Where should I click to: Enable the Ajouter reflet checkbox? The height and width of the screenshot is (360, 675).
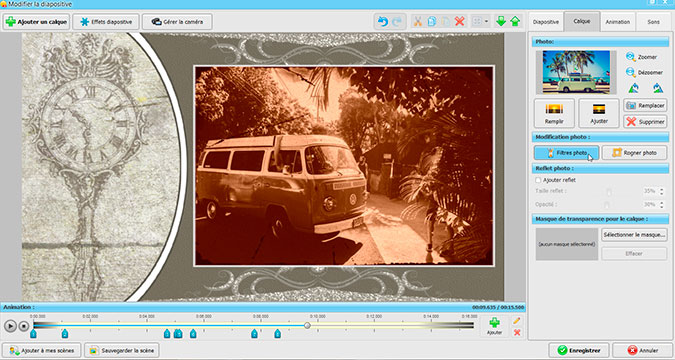[538, 180]
